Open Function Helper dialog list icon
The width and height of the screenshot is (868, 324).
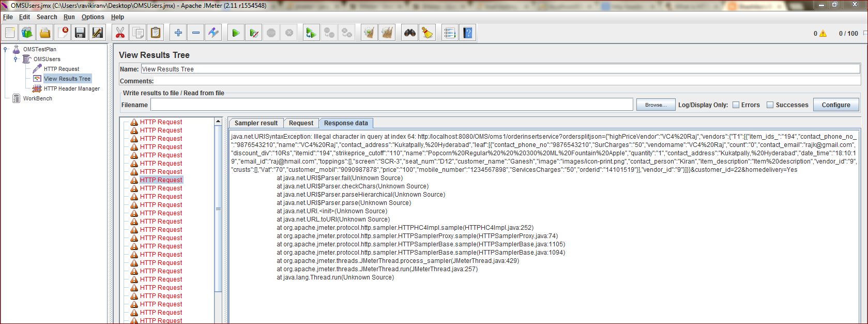[450, 33]
